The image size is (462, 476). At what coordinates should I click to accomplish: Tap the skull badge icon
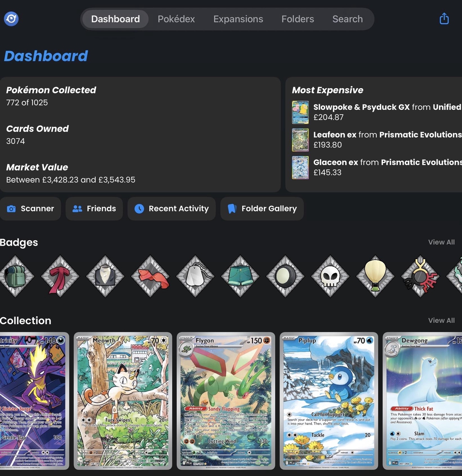(330, 276)
